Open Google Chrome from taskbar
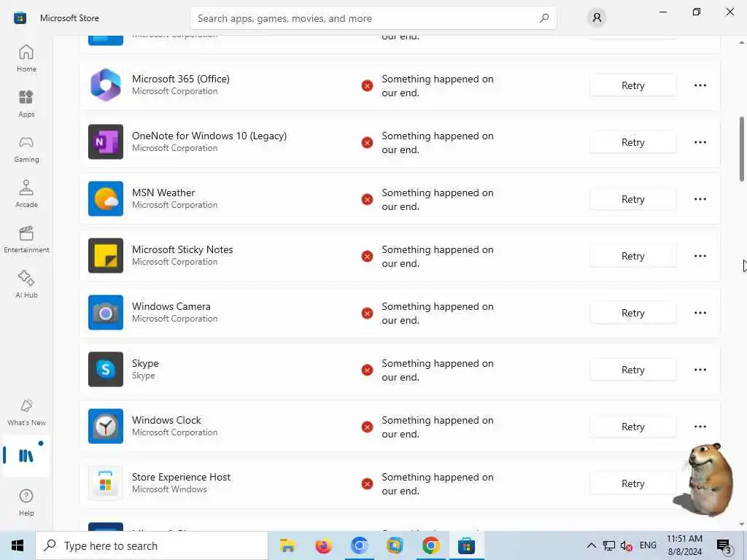 point(430,545)
